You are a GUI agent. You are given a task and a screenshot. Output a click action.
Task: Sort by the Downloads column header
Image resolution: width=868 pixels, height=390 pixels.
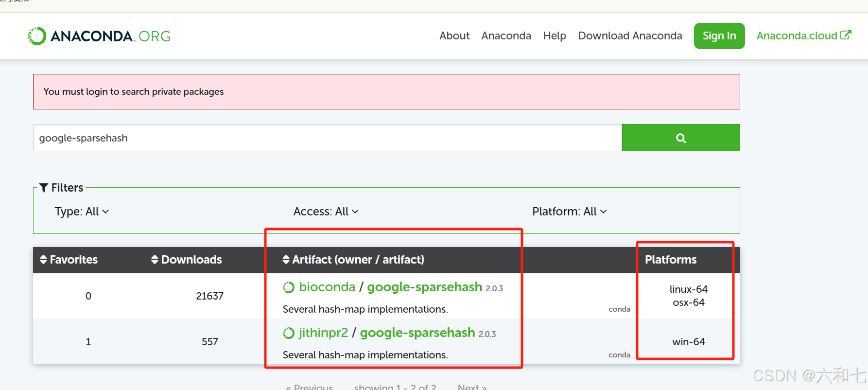[187, 260]
